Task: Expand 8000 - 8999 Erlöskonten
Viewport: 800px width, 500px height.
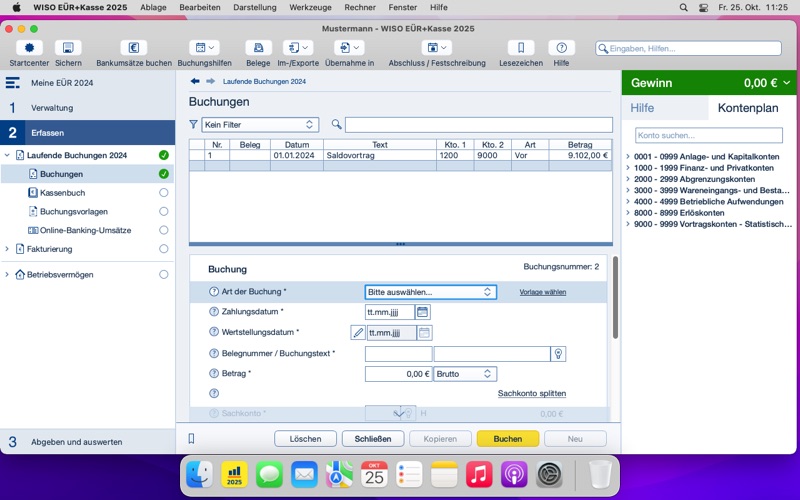Action: coord(628,213)
